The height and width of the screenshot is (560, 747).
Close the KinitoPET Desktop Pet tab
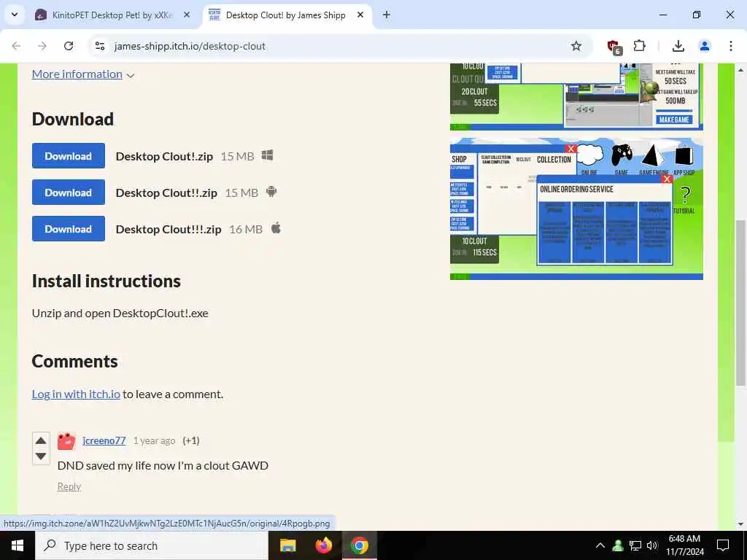[187, 15]
